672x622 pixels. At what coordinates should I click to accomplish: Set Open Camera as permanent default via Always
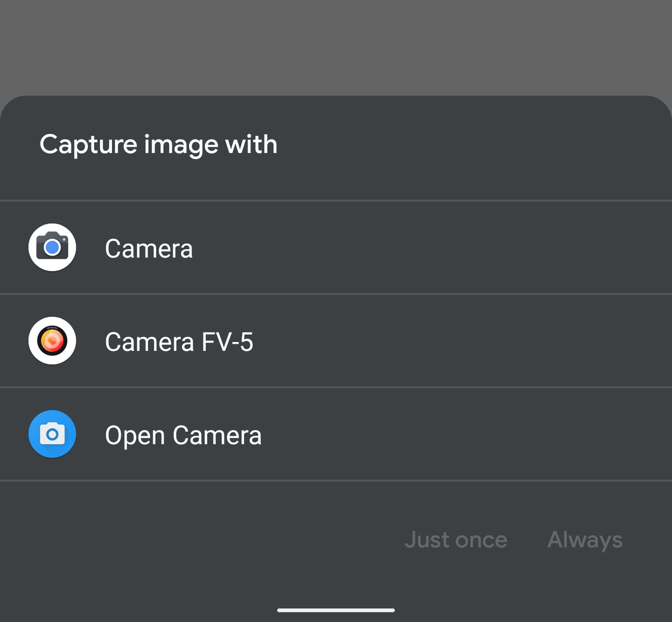tap(584, 539)
